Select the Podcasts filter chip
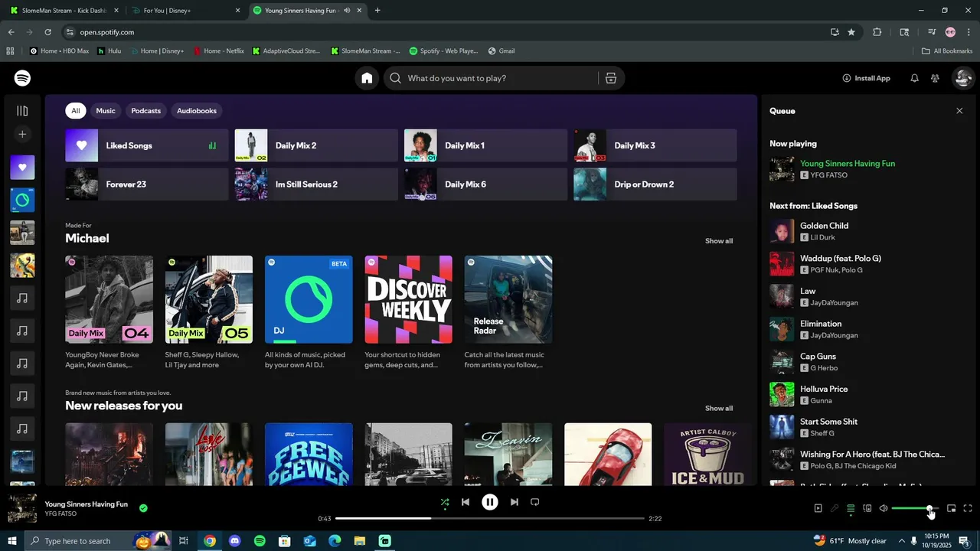Screen dimensions: 980x551 pos(145,111)
